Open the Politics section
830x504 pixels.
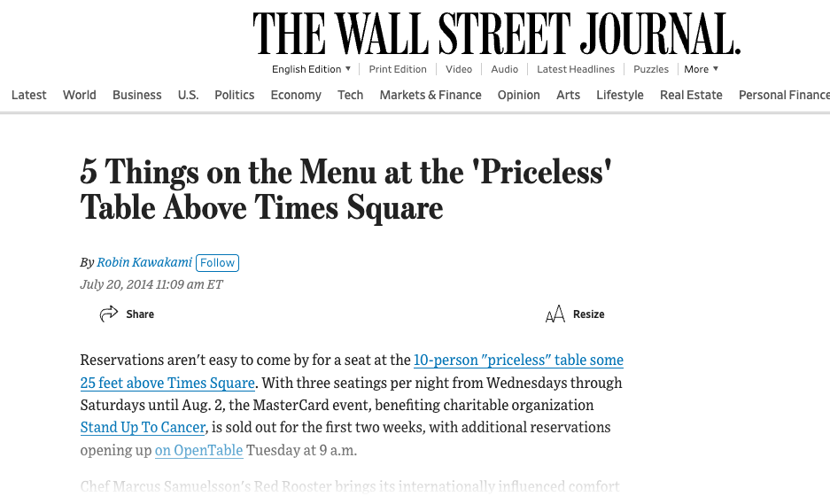234,95
